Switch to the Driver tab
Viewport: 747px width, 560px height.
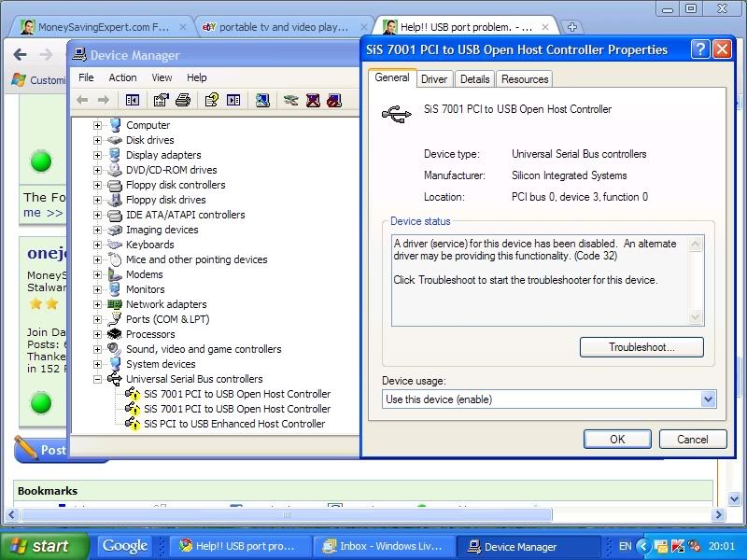[x=434, y=79]
